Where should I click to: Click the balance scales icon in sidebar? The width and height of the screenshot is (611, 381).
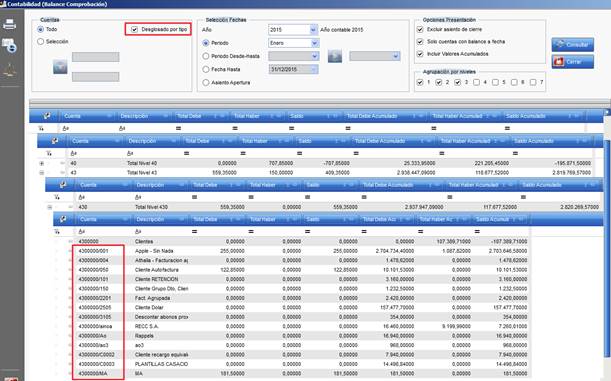click(x=9, y=71)
